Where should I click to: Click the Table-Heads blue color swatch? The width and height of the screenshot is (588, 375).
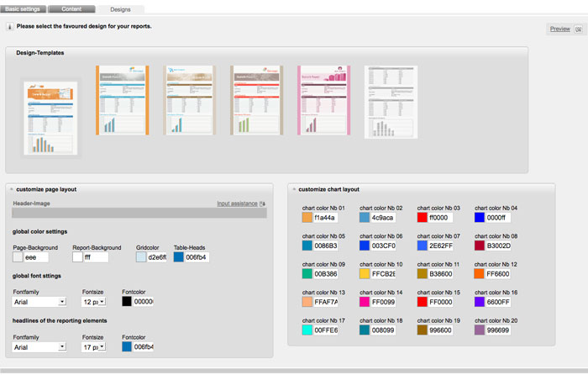click(x=178, y=257)
